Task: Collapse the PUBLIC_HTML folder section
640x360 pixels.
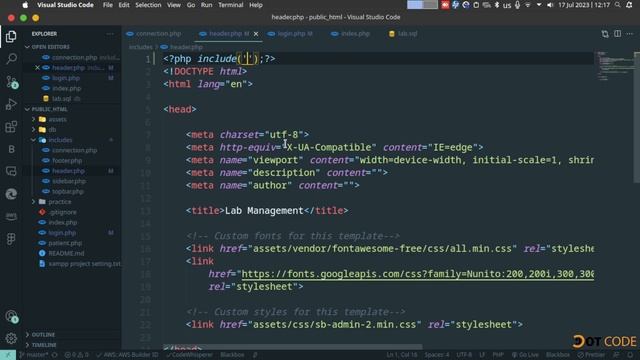Action: coord(27,109)
